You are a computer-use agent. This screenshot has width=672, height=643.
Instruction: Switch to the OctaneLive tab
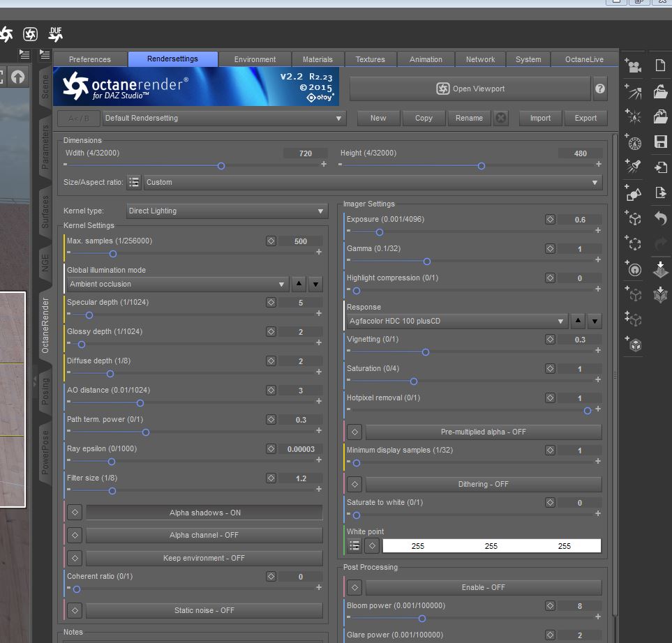pyautogui.click(x=584, y=59)
